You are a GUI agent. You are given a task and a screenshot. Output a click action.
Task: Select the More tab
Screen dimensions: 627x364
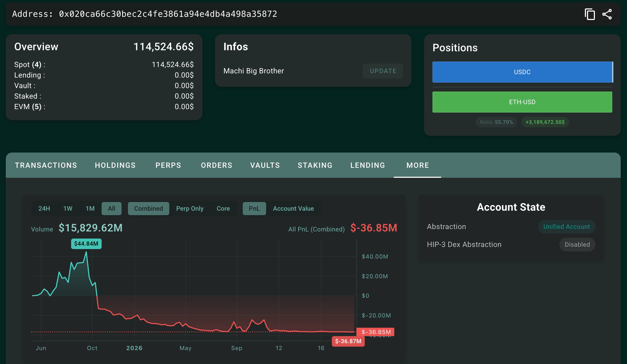418,165
